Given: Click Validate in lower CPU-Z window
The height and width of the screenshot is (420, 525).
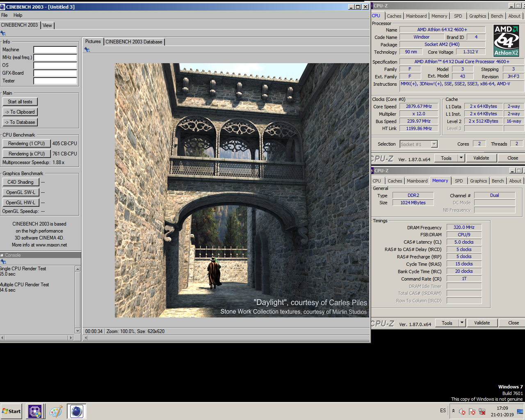Looking at the screenshot, I should 482,323.
